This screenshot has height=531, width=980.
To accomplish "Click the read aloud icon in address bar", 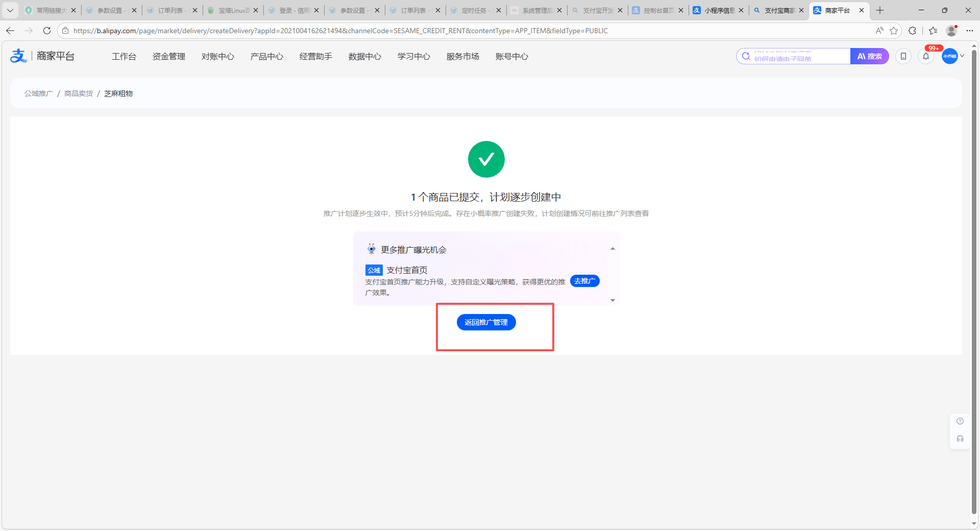I will pyautogui.click(x=879, y=31).
